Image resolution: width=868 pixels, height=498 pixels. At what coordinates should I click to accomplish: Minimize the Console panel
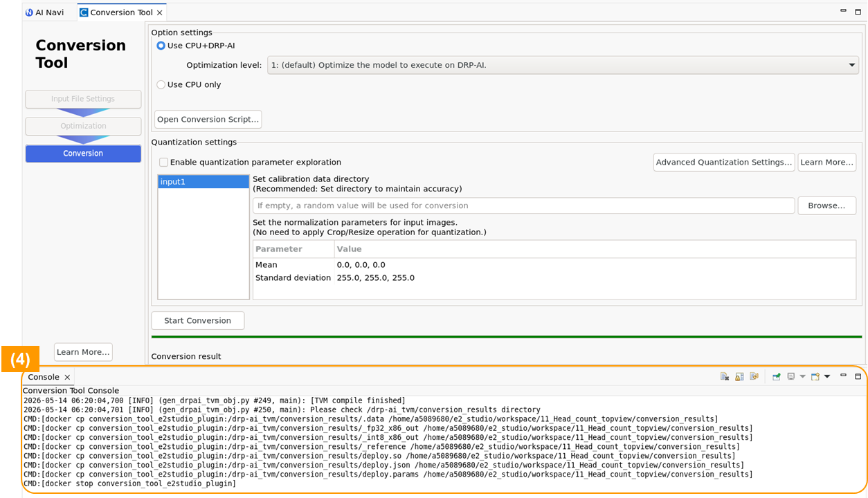point(843,376)
